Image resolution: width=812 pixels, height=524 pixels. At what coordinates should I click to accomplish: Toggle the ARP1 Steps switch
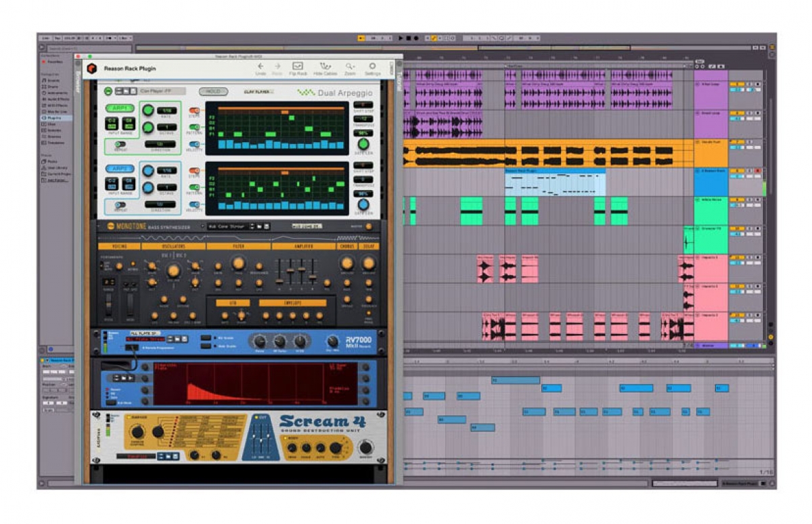[x=194, y=110]
